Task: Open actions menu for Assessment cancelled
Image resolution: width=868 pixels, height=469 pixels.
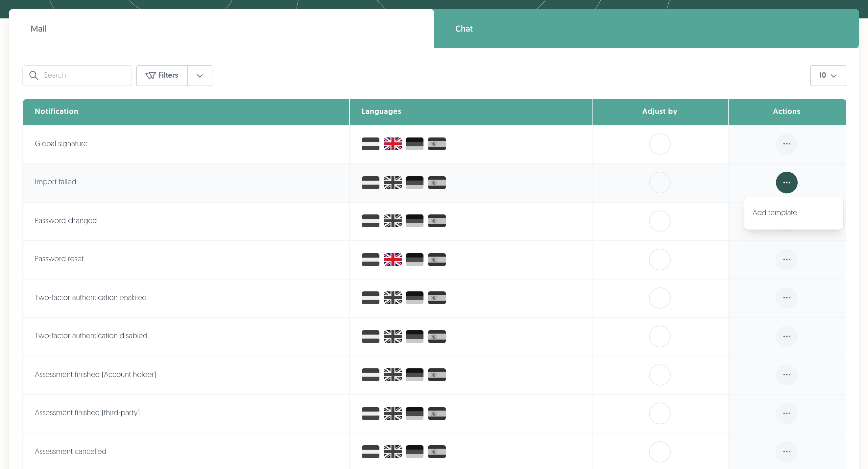Action: click(786, 452)
